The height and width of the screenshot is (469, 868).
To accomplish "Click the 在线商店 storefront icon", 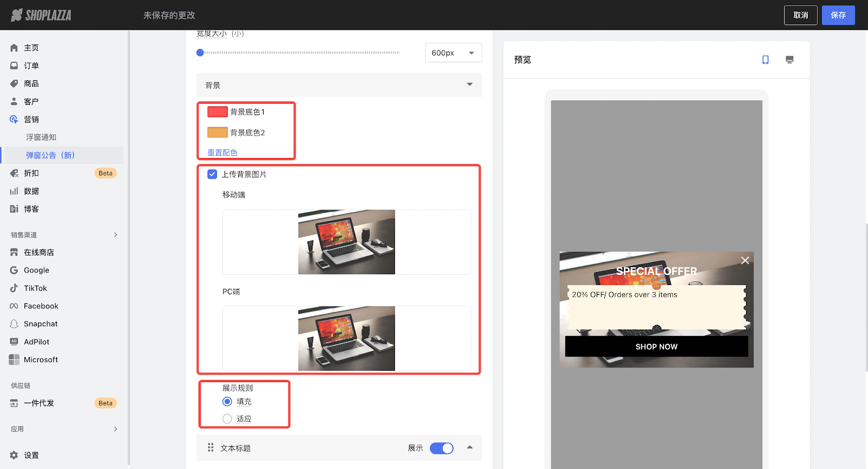I will click(x=14, y=252).
